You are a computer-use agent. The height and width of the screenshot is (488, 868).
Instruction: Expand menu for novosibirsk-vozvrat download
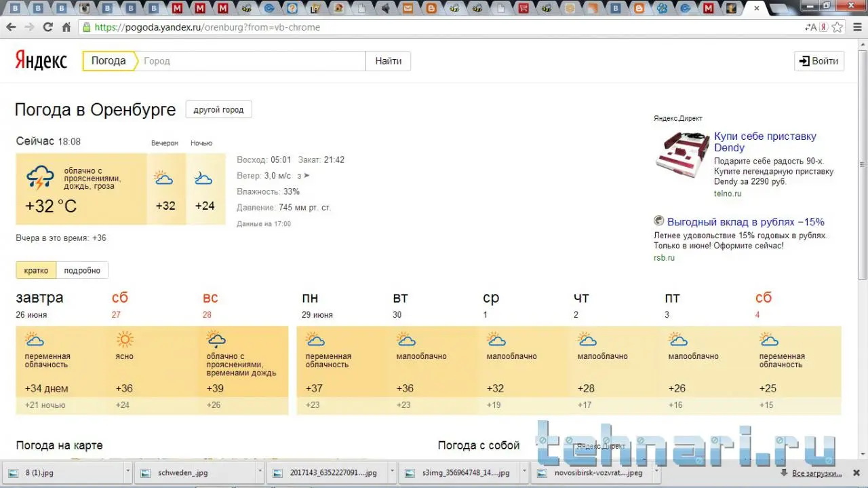(655, 472)
